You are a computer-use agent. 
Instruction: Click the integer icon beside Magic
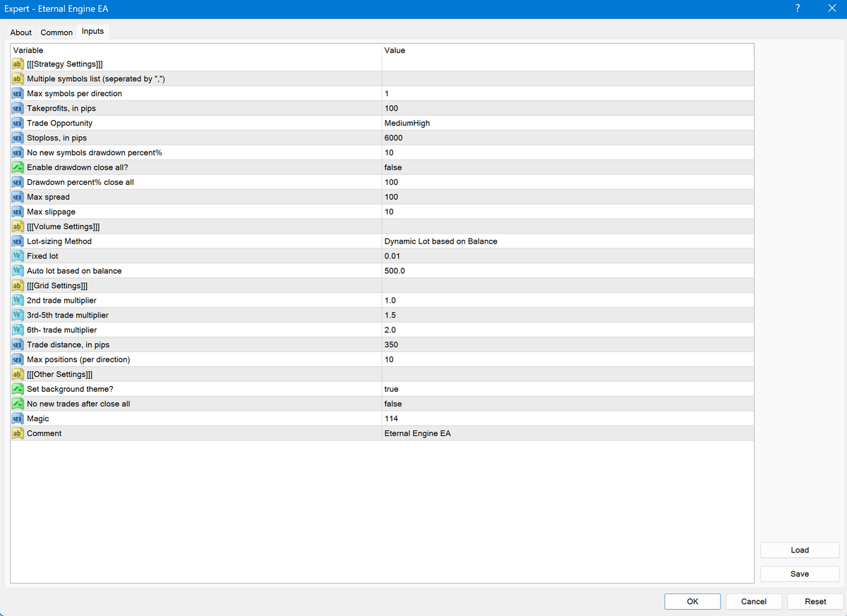click(18, 419)
